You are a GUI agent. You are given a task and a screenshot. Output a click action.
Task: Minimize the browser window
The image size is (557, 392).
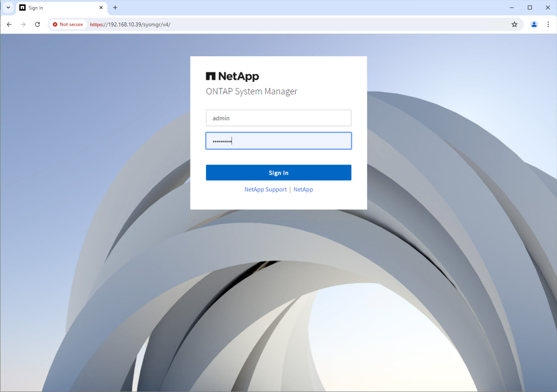(x=511, y=7)
